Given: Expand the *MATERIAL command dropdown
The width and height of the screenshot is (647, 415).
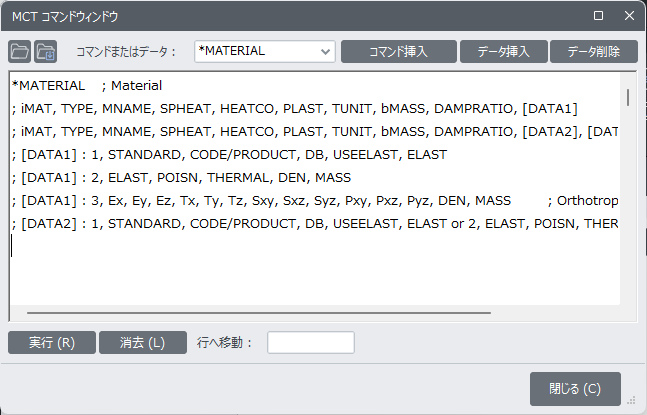Looking at the screenshot, I should click(x=325, y=52).
